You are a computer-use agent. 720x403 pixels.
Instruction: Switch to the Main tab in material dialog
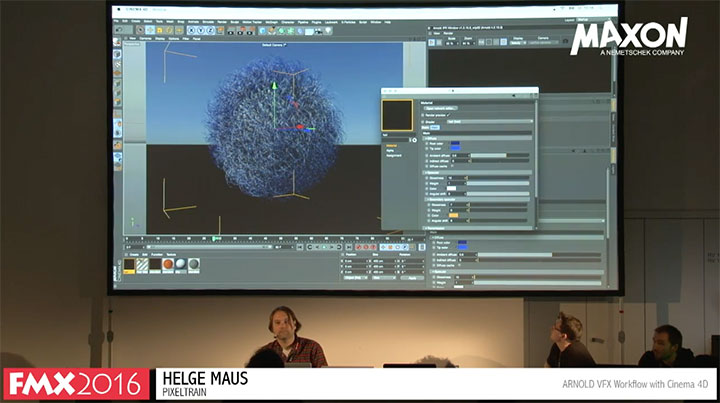click(x=434, y=128)
